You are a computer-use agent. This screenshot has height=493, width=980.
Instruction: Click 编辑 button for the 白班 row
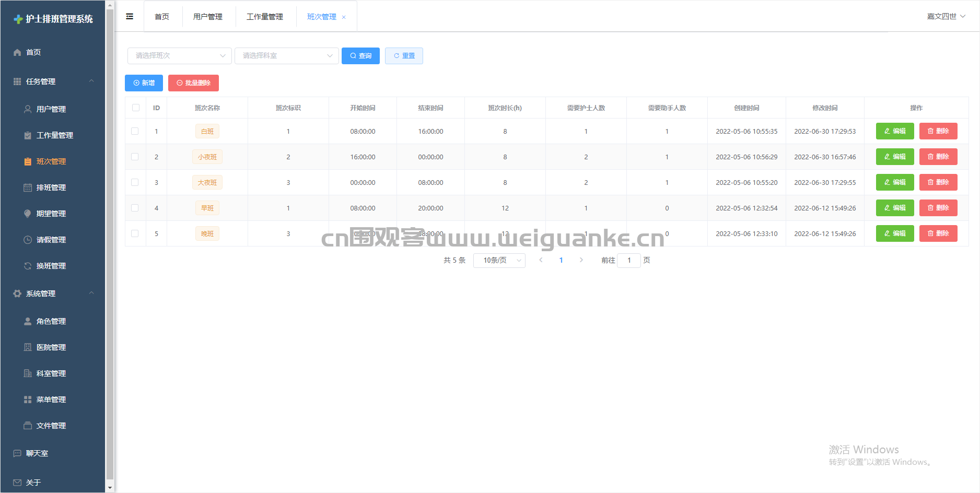click(x=895, y=131)
